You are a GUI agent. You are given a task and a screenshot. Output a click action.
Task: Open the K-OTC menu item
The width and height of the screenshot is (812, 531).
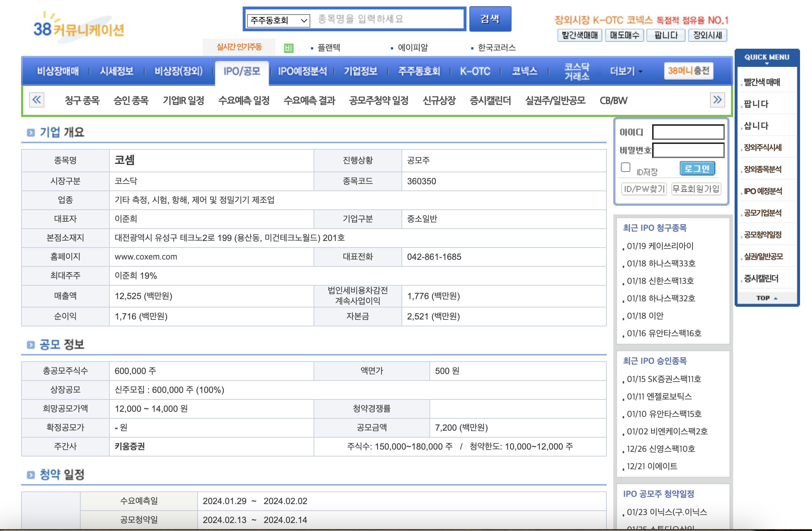click(x=476, y=71)
